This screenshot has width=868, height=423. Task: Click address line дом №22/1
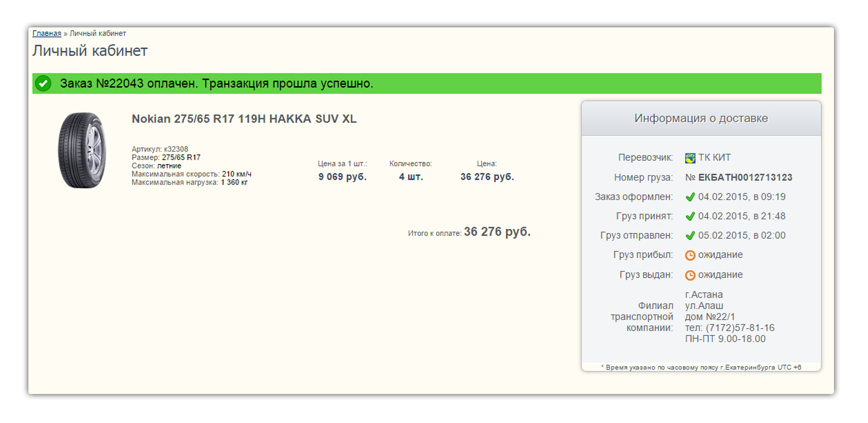710,317
